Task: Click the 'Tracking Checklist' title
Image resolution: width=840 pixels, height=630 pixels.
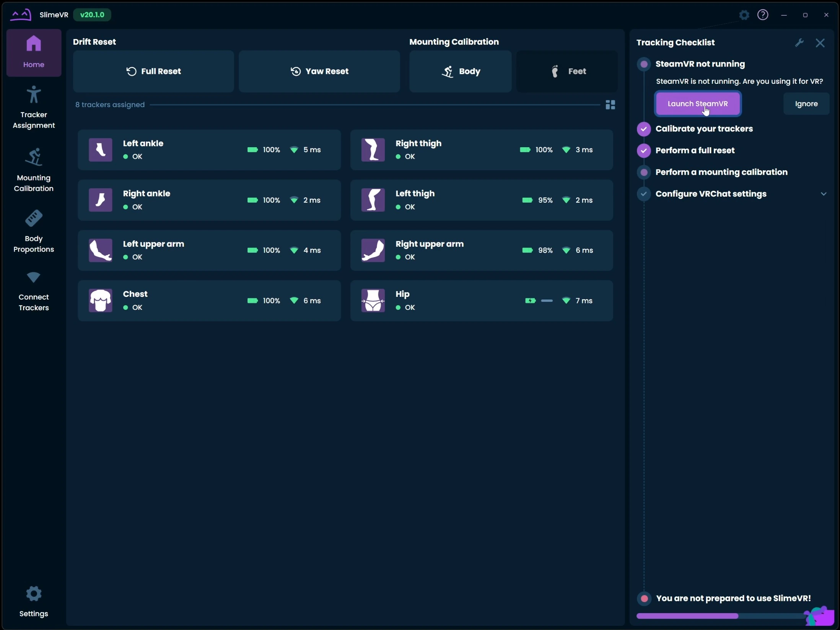Action: click(676, 42)
